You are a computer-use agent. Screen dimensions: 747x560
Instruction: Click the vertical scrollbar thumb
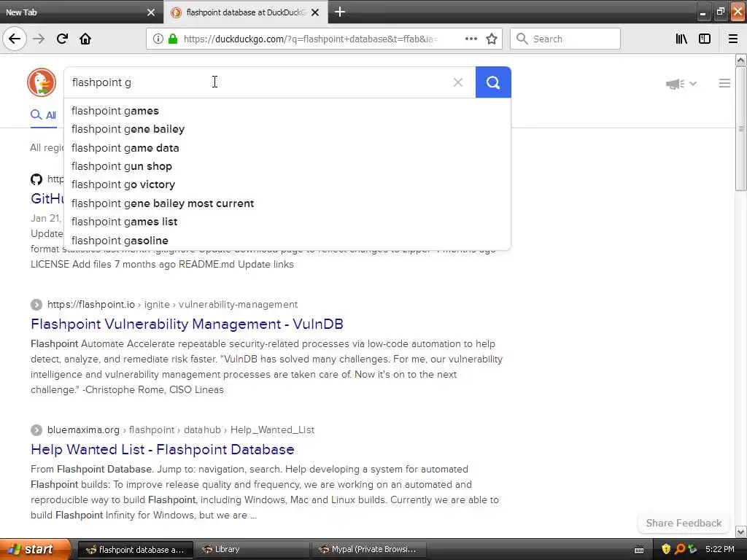click(740, 128)
